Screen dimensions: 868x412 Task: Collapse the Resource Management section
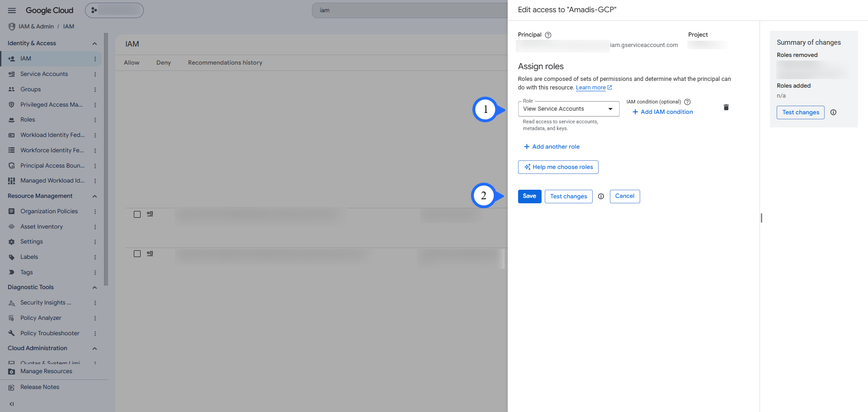94,196
